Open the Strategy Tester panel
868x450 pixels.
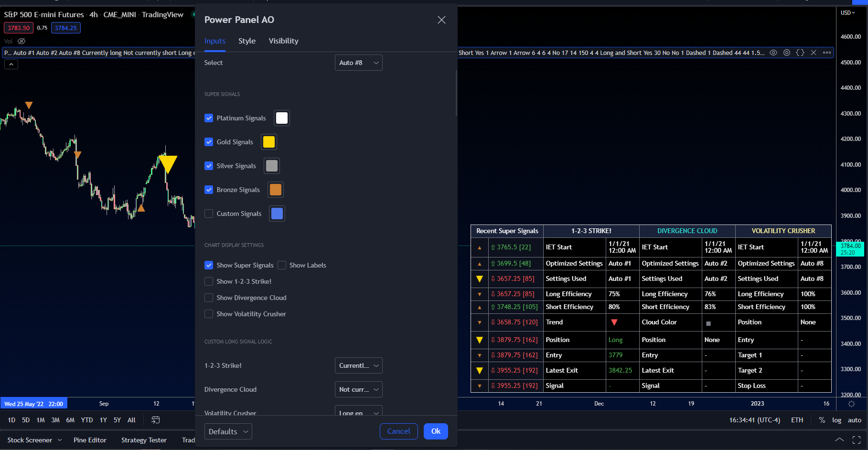point(143,440)
